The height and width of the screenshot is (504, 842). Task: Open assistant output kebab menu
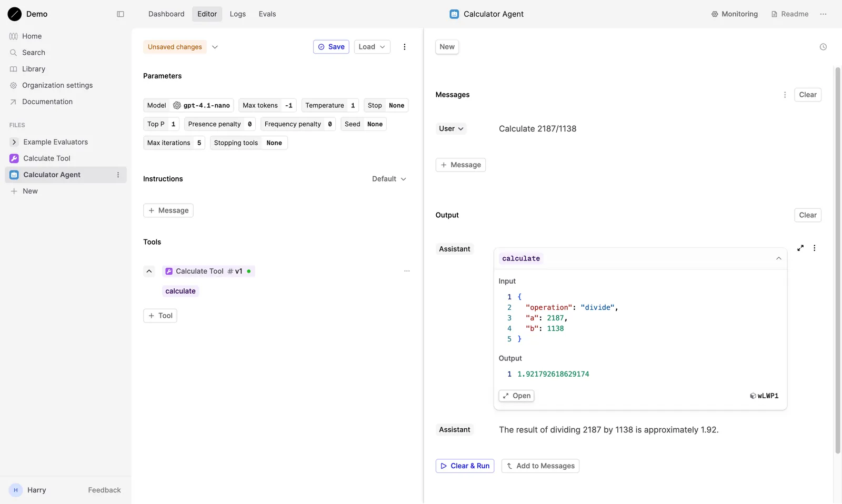(814, 248)
